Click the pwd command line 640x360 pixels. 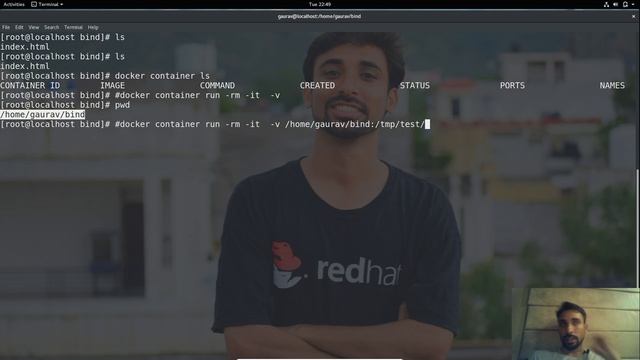[x=65, y=105]
